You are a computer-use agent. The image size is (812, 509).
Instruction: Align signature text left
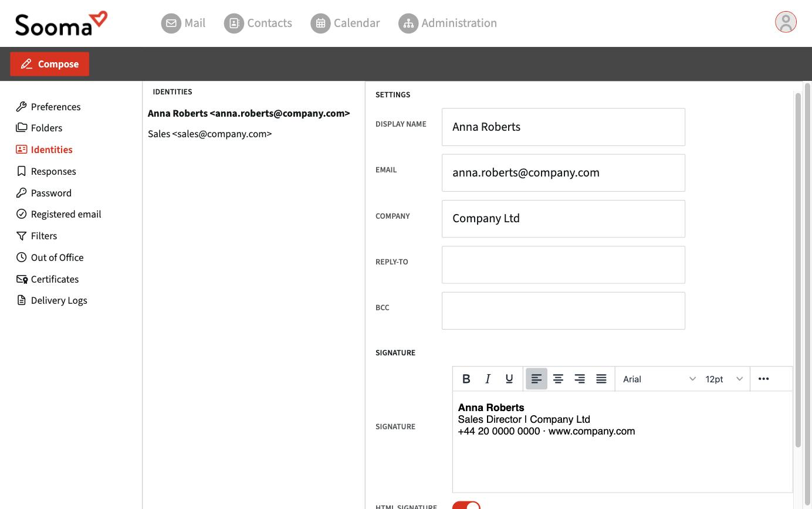(536, 379)
